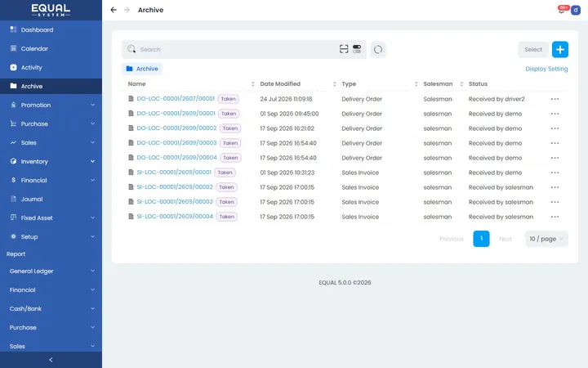Screen dimensions: 588x368
Task: Expand the Purchase menu under Archive
Action: click(x=51, y=123)
